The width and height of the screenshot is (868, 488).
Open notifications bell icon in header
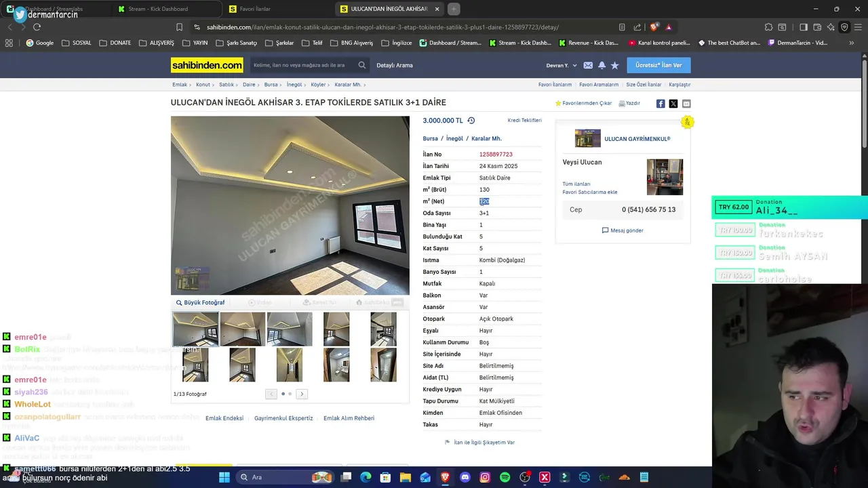click(x=601, y=65)
